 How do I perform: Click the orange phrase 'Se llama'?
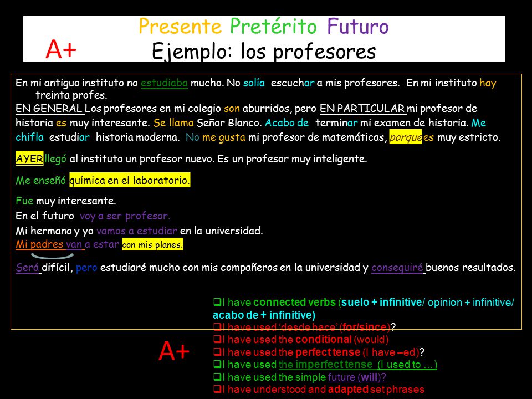tap(173, 122)
